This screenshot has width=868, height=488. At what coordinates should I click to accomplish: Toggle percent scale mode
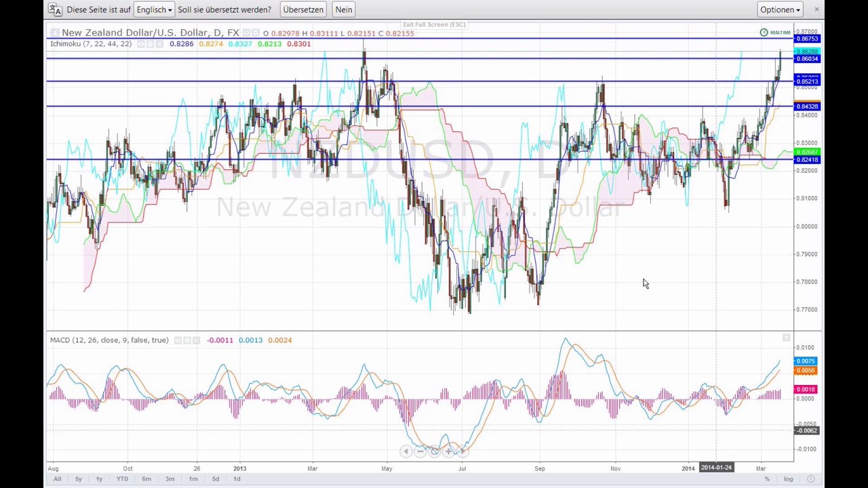click(767, 479)
